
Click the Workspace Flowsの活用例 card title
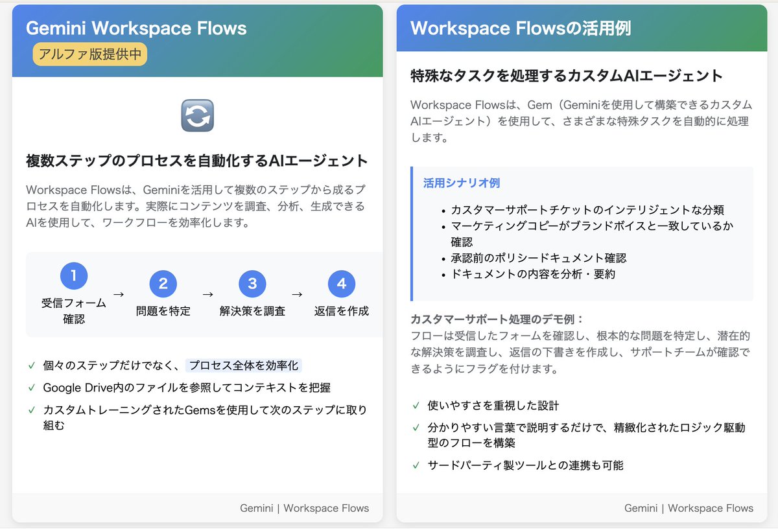[x=521, y=29]
